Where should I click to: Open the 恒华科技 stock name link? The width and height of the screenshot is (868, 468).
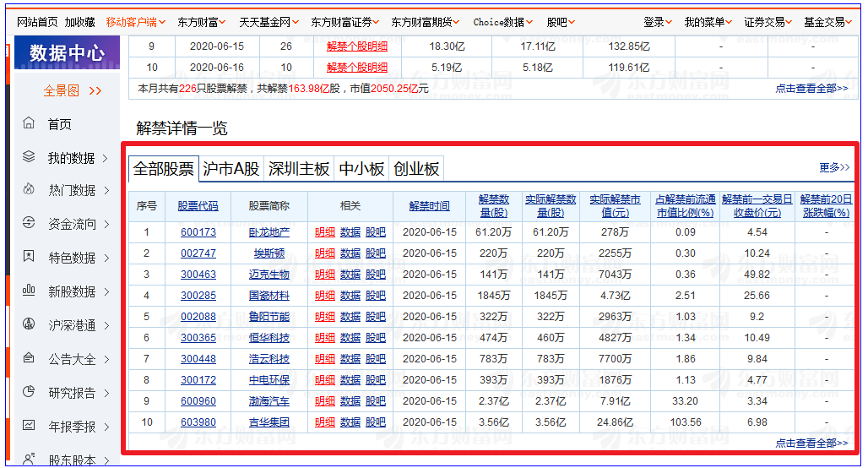click(x=269, y=337)
